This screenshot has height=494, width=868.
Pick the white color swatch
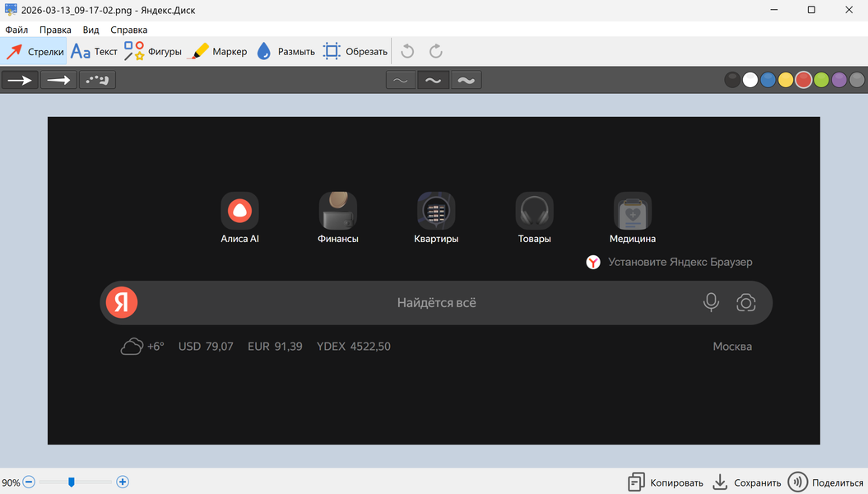pos(750,81)
